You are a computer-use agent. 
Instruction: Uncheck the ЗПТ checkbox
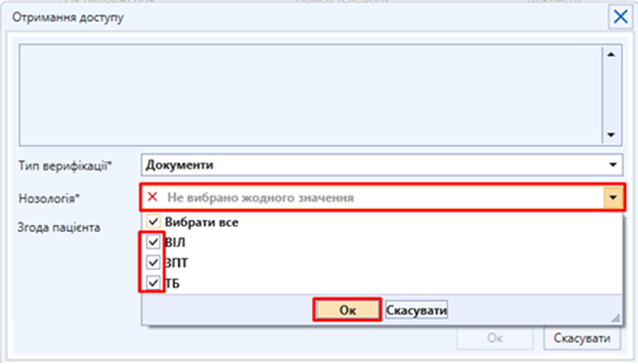point(152,263)
